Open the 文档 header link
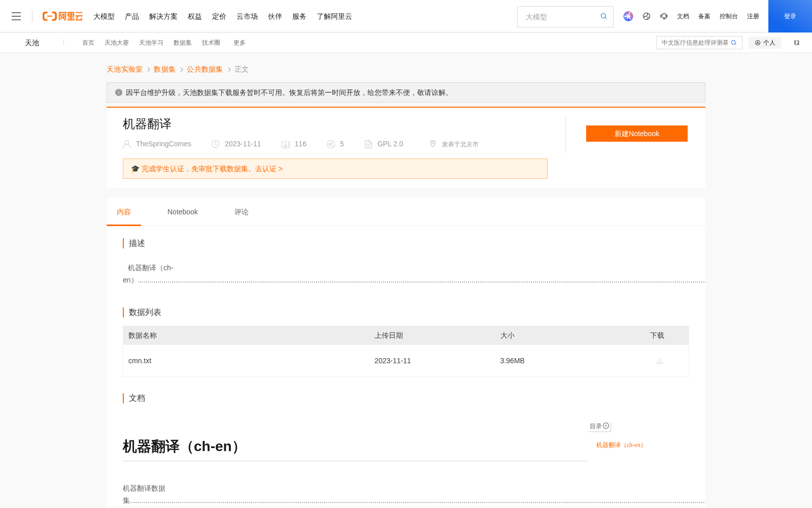The height and width of the screenshot is (508, 812). [x=683, y=16]
